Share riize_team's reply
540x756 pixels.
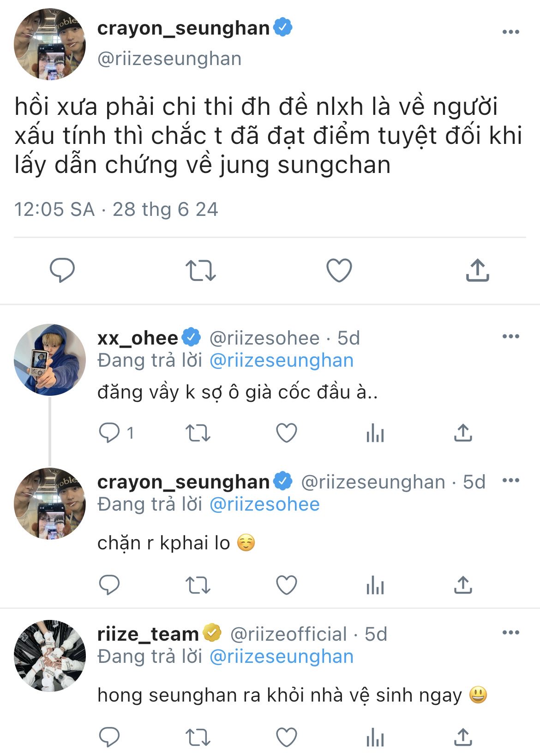tap(463, 738)
